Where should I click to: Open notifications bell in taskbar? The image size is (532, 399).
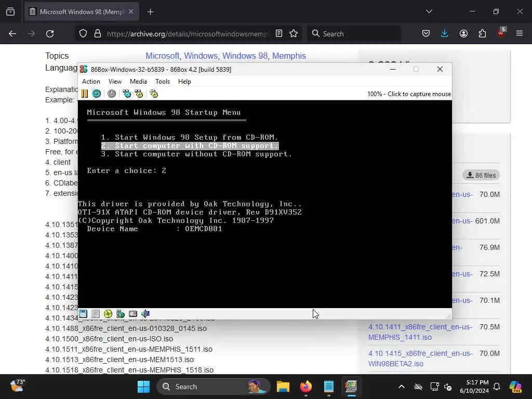(x=497, y=387)
